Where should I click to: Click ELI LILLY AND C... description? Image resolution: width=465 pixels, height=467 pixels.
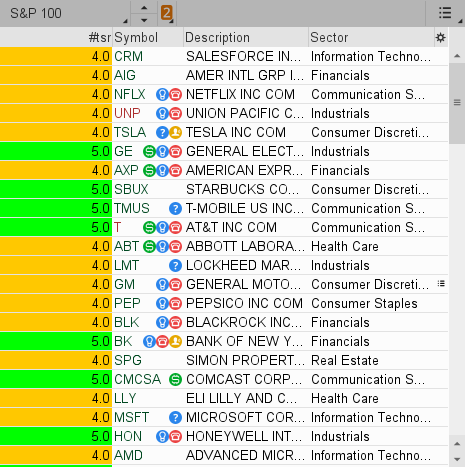tap(241, 398)
